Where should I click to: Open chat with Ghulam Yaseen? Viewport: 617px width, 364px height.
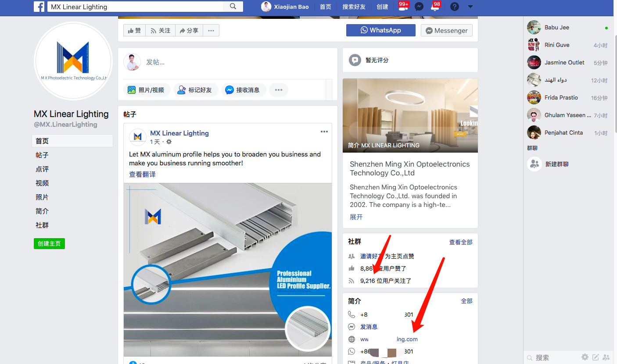[567, 115]
